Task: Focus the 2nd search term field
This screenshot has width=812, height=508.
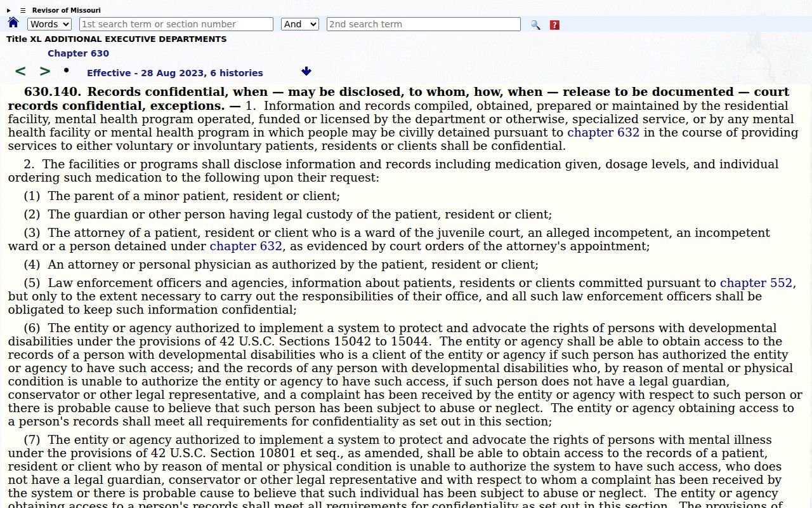Action: 424,24
